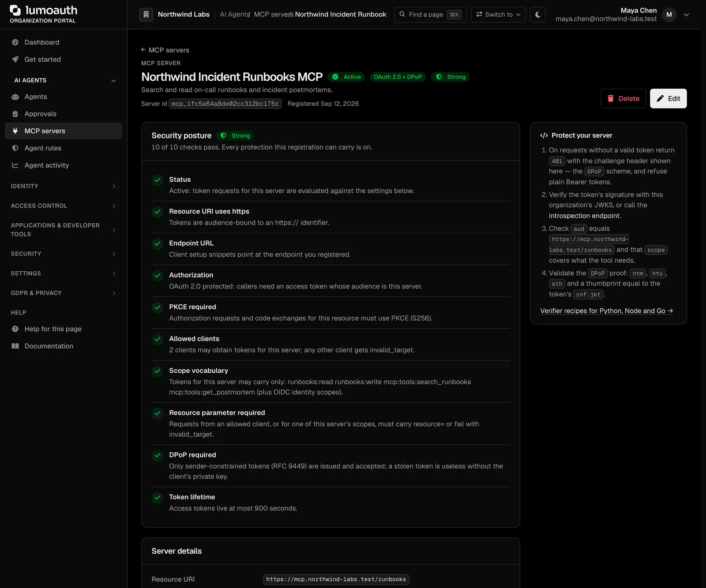Image resolution: width=706 pixels, height=588 pixels.
Task: Expand the GDPR & Privacy section
Action: coord(114,293)
